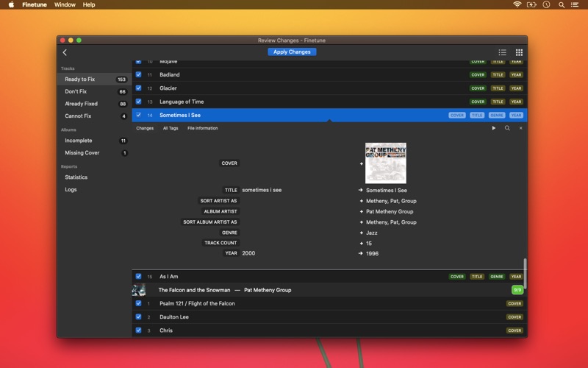The height and width of the screenshot is (368, 588).
Task: Click COVER tag on Psalm 121 row
Action: click(514, 304)
